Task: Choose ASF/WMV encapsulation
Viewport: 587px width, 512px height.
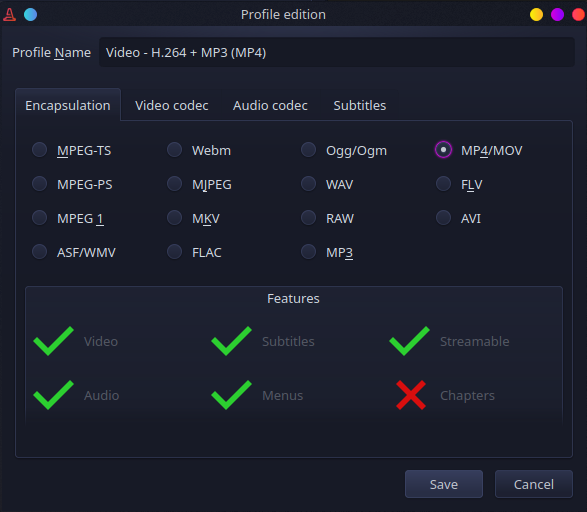Action: pyautogui.click(x=39, y=252)
